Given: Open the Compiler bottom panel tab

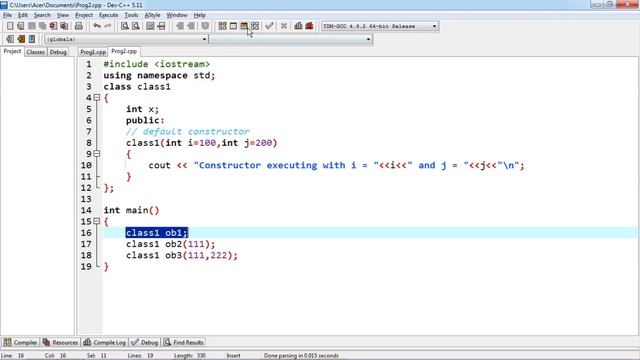Looking at the screenshot, I should click(20, 342).
